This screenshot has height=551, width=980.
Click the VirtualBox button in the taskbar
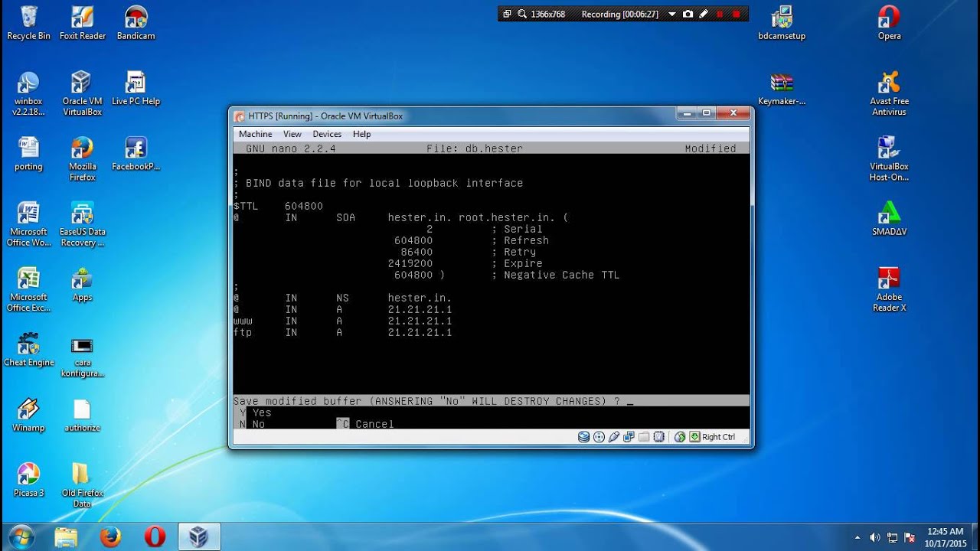coord(199,536)
